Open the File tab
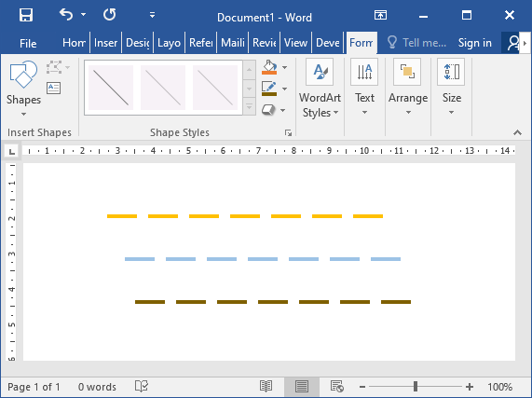This screenshot has width=532, height=398. (x=28, y=43)
